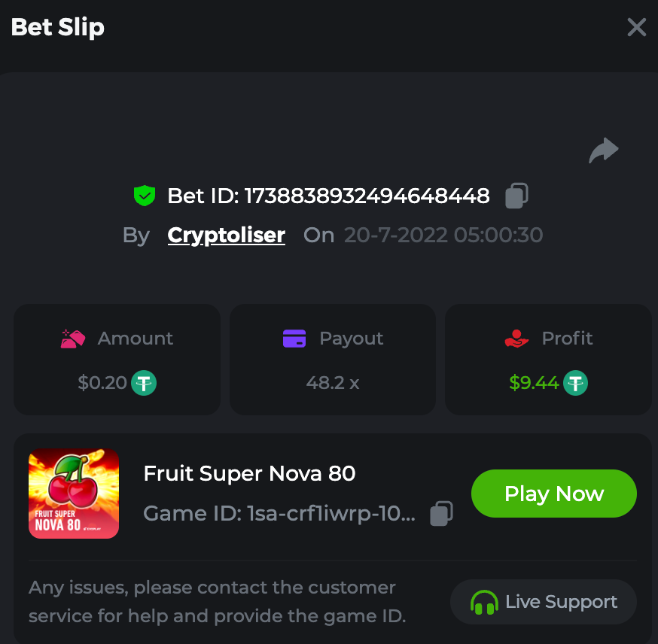Click the green verified shield icon
Viewport: 658px width, 644px height.
(x=144, y=196)
